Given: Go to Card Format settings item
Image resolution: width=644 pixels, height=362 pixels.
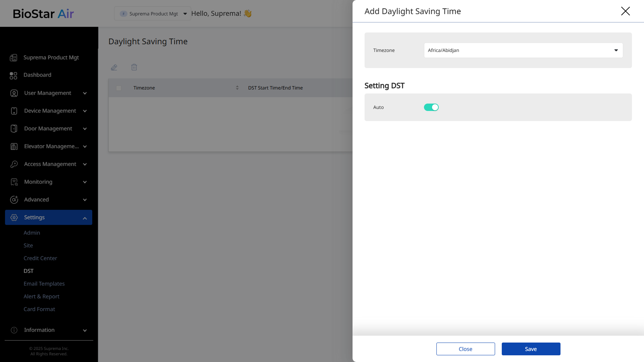Looking at the screenshot, I should click(x=39, y=309).
